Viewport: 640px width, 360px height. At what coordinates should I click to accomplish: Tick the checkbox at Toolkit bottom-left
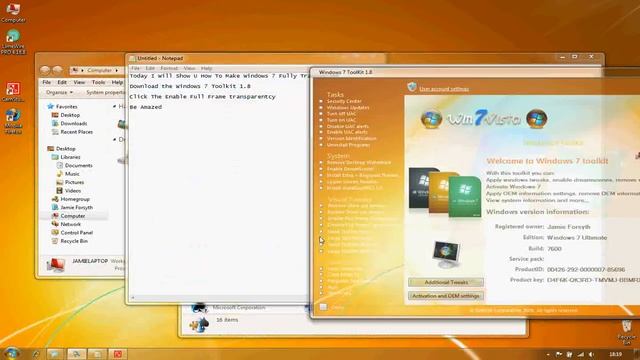point(323,307)
